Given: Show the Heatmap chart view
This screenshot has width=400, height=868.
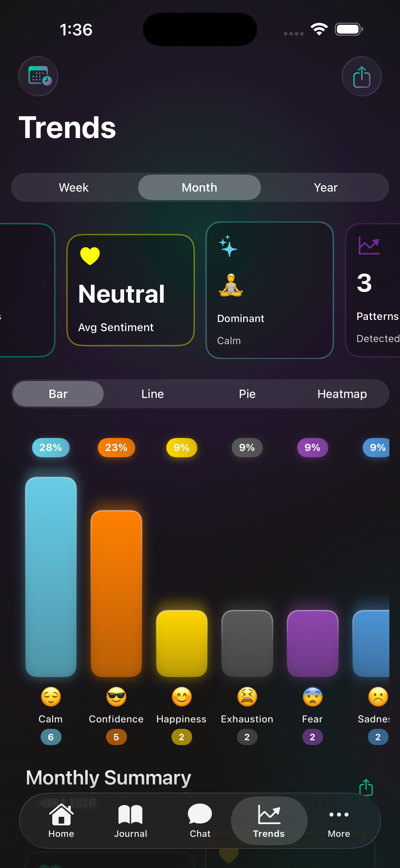Looking at the screenshot, I should 342,393.
